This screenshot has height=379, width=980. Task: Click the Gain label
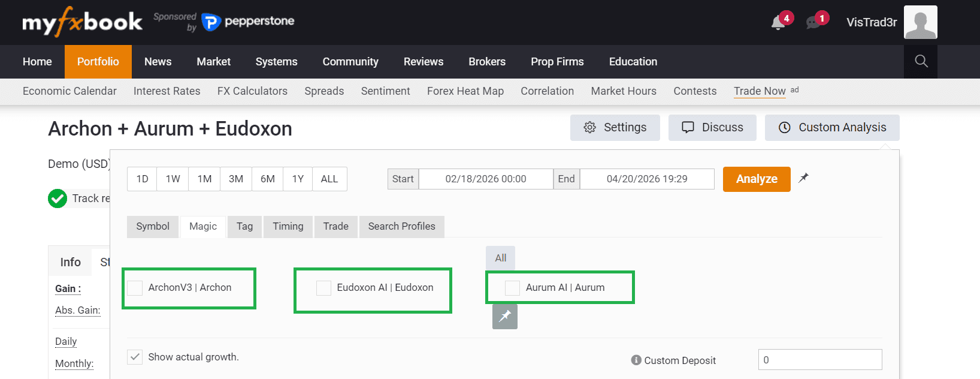point(68,288)
